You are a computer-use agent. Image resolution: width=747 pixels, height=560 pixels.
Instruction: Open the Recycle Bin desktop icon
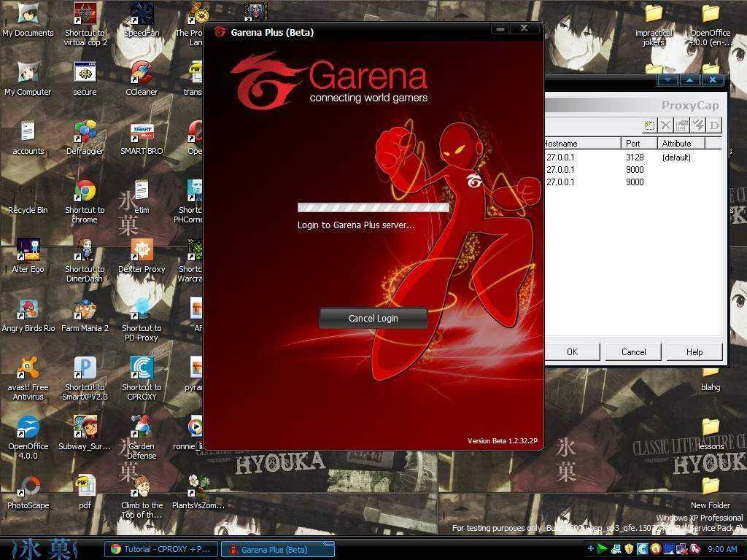28,197
